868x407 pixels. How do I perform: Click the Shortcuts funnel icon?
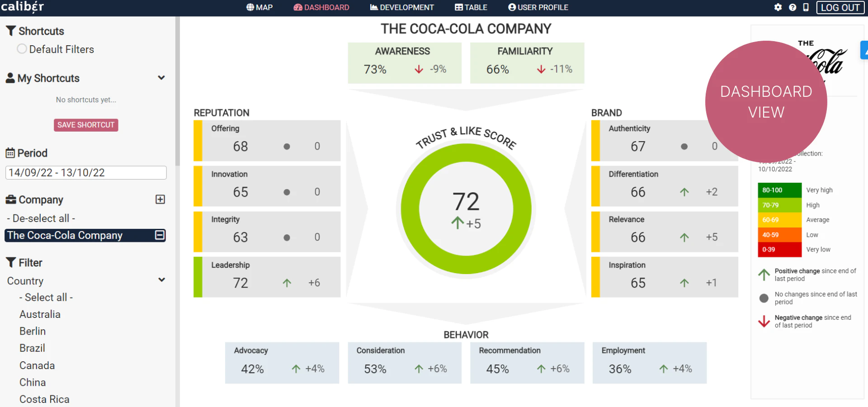[x=11, y=31]
